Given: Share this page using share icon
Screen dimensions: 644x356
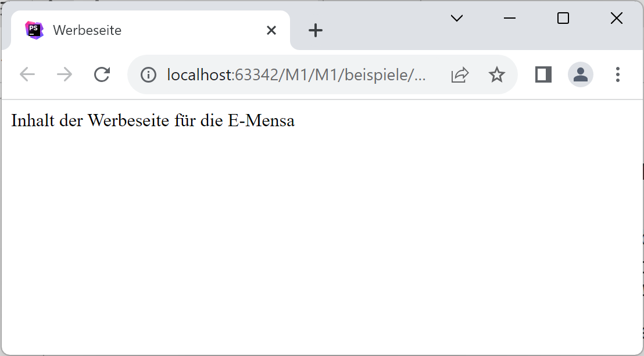Looking at the screenshot, I should coord(460,74).
